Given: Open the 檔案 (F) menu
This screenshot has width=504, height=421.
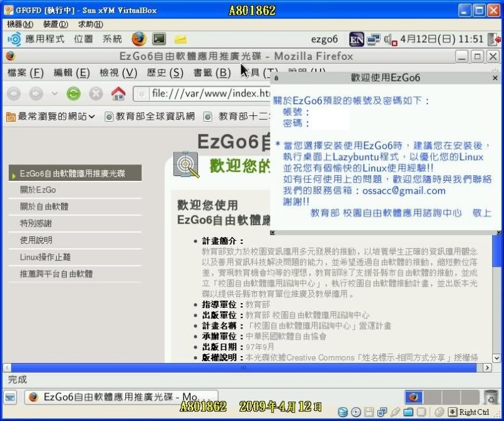Looking at the screenshot, I should coord(25,72).
